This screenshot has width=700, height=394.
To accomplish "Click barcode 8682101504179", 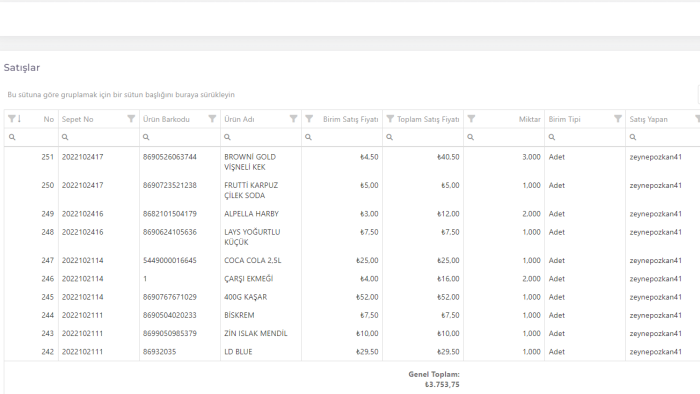I will point(170,214).
